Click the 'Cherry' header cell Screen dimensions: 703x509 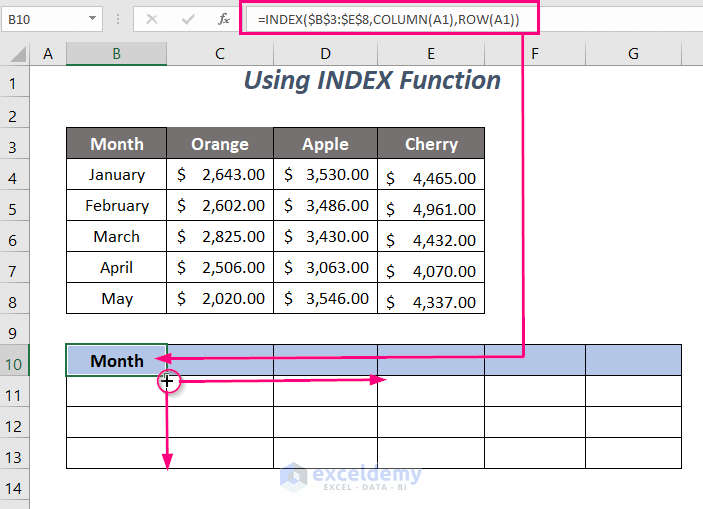[431, 144]
